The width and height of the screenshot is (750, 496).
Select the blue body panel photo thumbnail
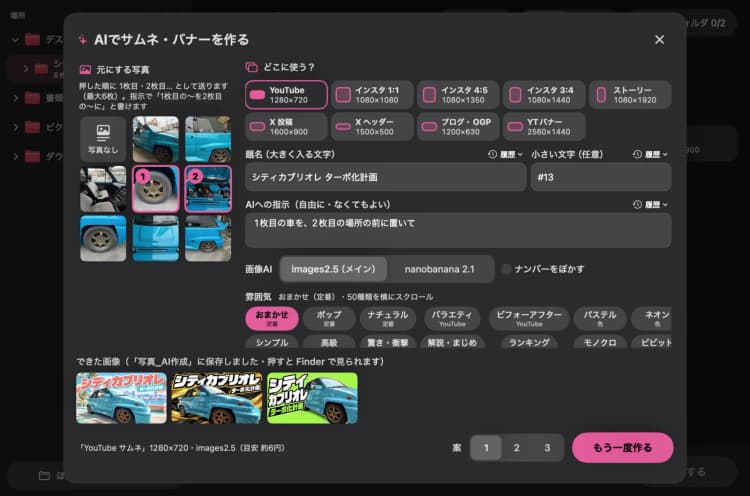coord(155,238)
